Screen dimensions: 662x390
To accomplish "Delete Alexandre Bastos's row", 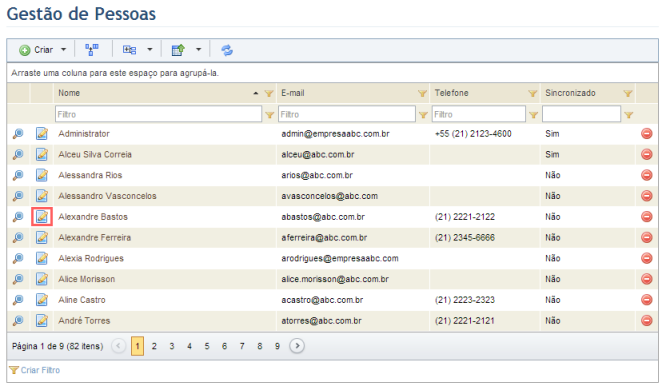I will pyautogui.click(x=646, y=217).
